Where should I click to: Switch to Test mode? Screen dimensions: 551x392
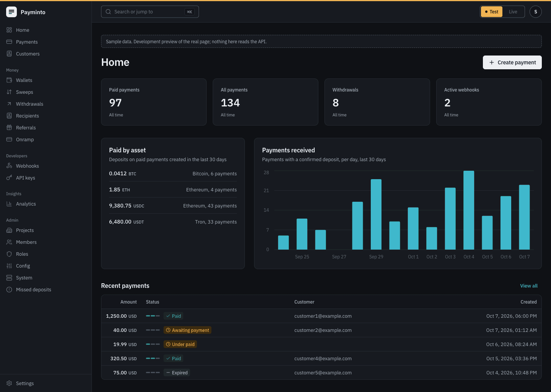492,12
